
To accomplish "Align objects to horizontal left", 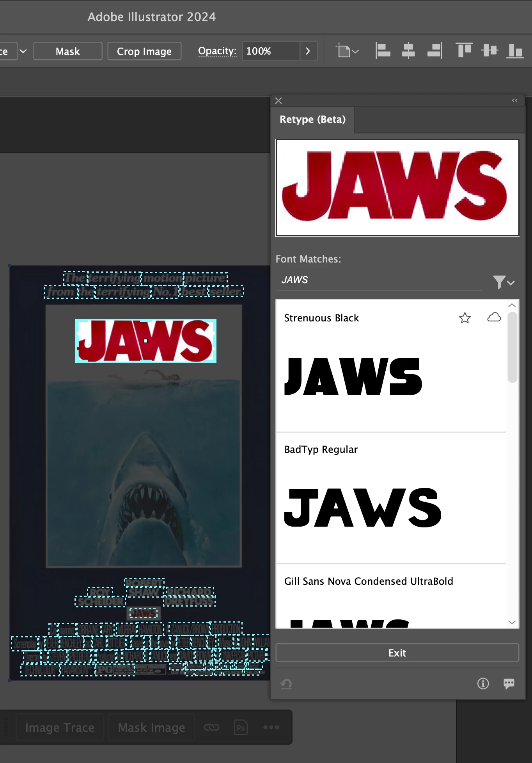I will [x=383, y=51].
